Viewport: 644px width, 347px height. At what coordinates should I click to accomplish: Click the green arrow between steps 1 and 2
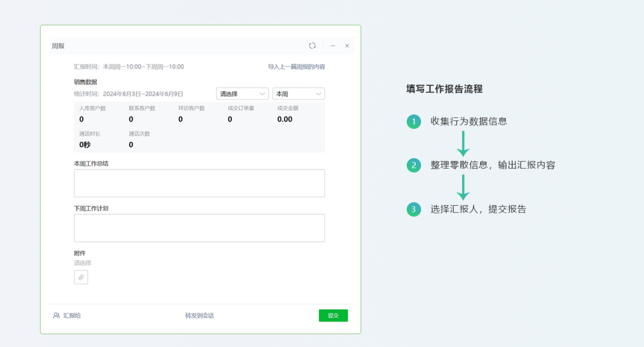[464, 142]
